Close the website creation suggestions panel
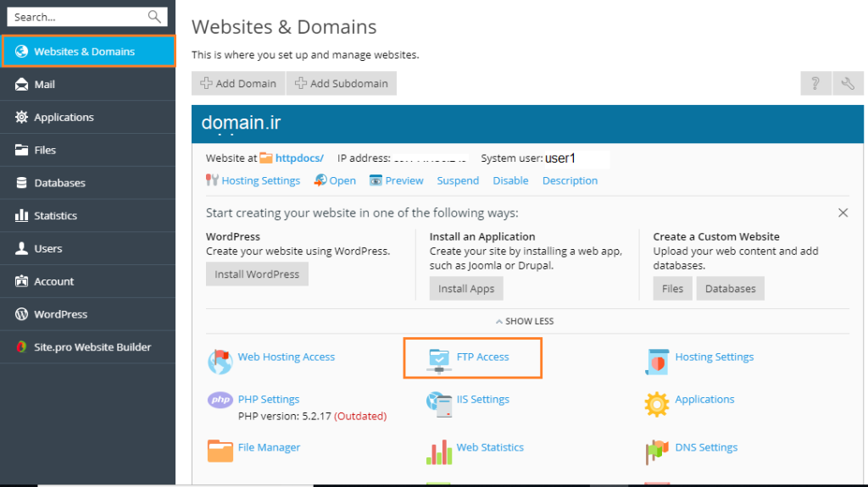This screenshot has width=868, height=487. 843,213
